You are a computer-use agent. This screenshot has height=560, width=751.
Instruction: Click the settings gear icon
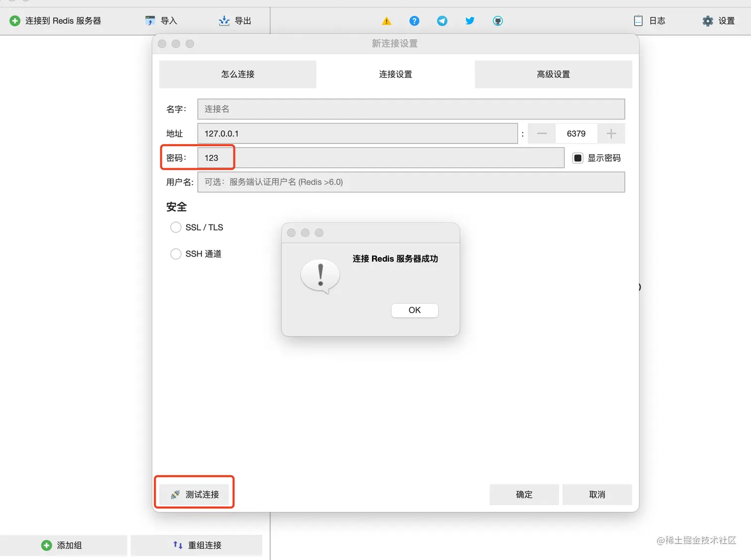(708, 21)
